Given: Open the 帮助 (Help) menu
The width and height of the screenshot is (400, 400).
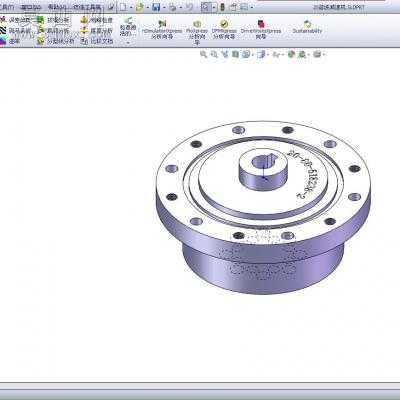Looking at the screenshot, I should [57, 7].
